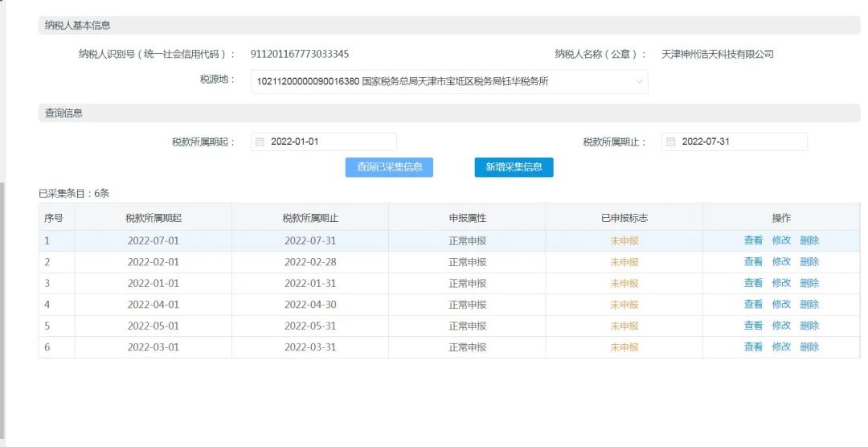
Task: Click 查看 for the 2022-01-01 row
Action: 753,283
